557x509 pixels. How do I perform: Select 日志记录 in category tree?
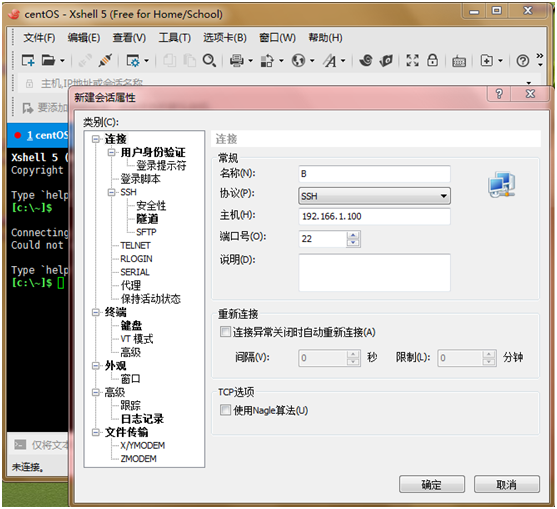(142, 419)
